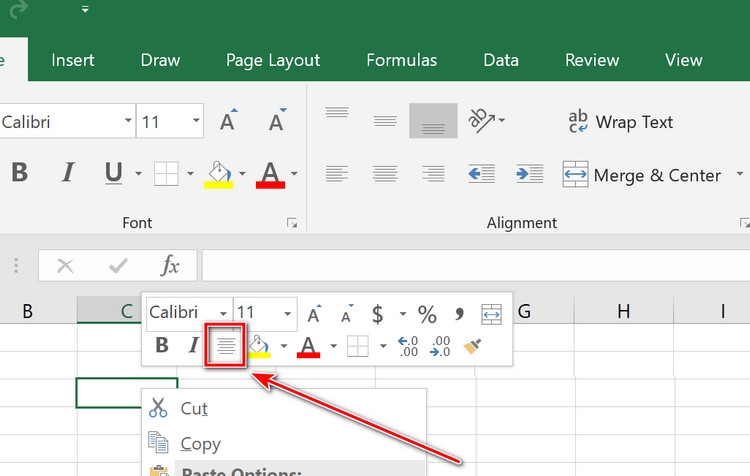Open the Customize Quick Access Toolbar arrow

tap(85, 9)
